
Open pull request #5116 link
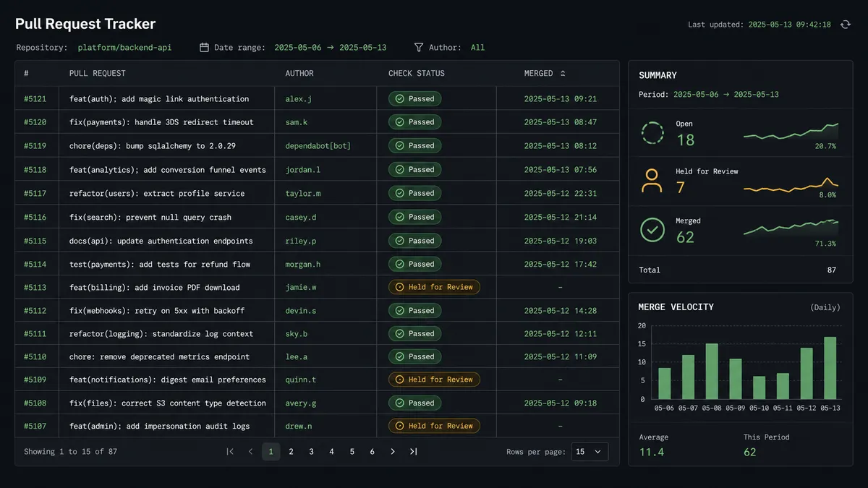35,217
